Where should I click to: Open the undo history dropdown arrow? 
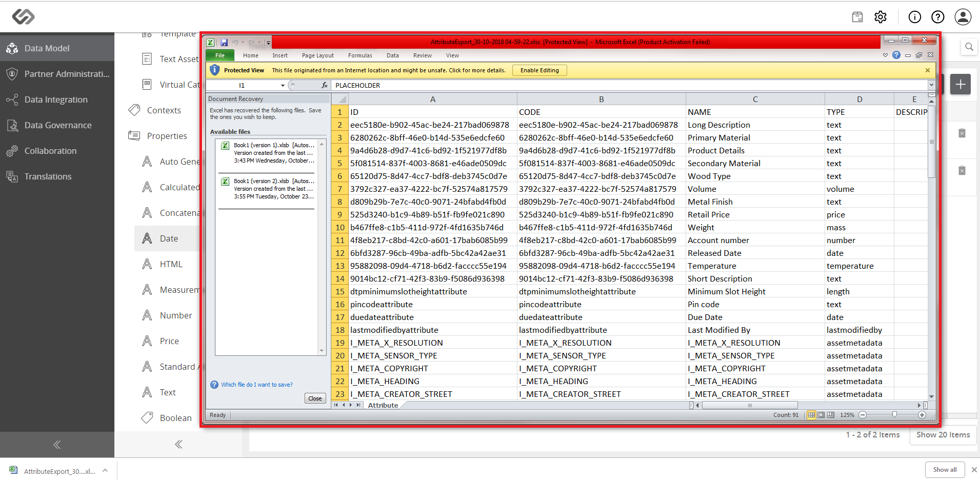(x=243, y=43)
